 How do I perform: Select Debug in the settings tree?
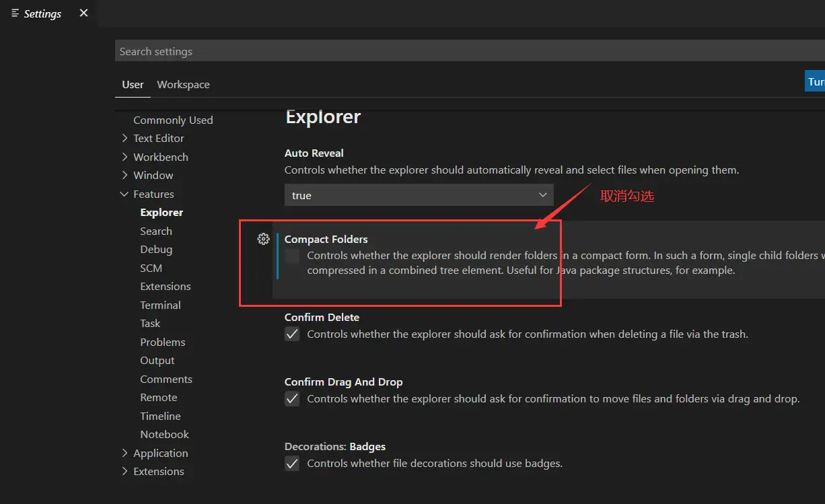click(156, 249)
